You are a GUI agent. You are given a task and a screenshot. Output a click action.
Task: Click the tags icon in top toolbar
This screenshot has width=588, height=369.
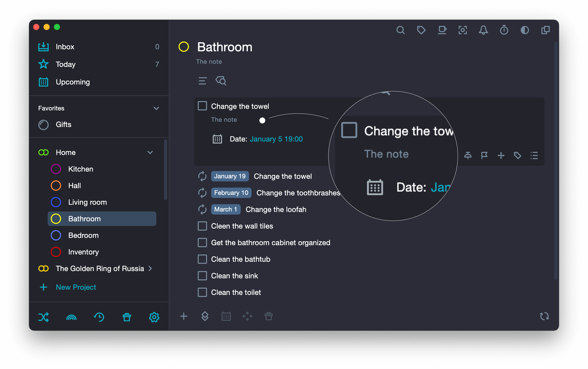(421, 30)
